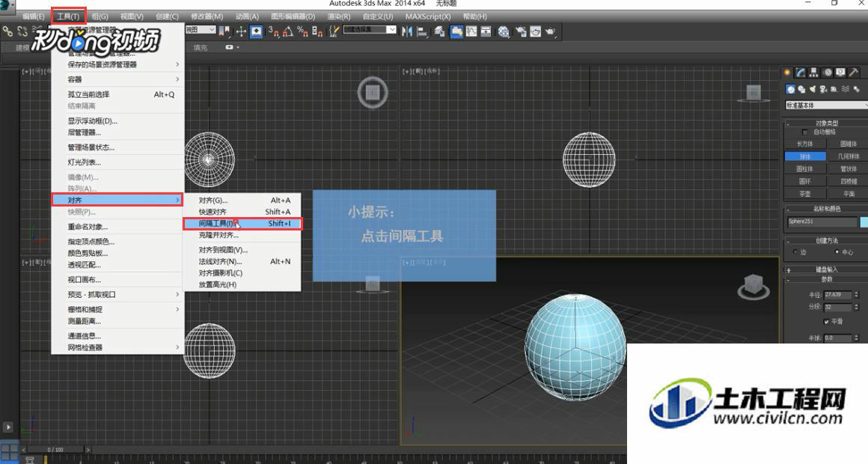Switch to the Utilities panel hammer icon

[x=854, y=73]
